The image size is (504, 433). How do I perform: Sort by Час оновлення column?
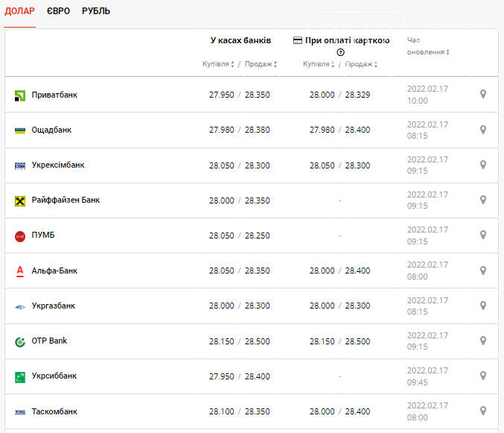click(x=428, y=46)
